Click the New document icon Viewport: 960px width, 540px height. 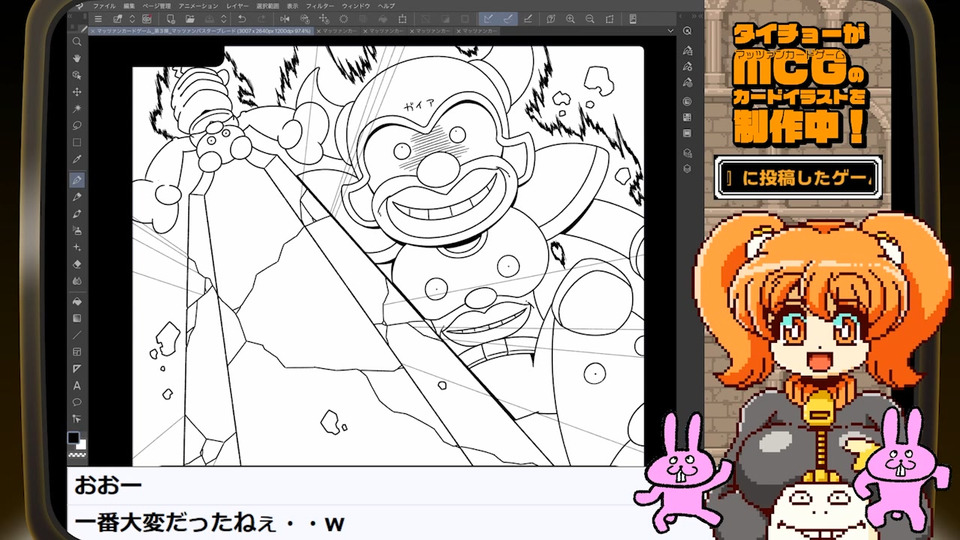(170, 19)
